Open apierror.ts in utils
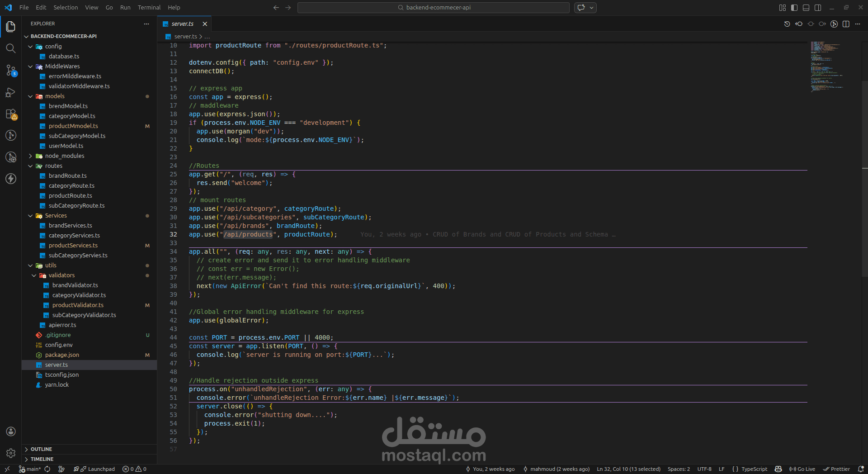The image size is (868, 474). pyautogui.click(x=90, y=325)
